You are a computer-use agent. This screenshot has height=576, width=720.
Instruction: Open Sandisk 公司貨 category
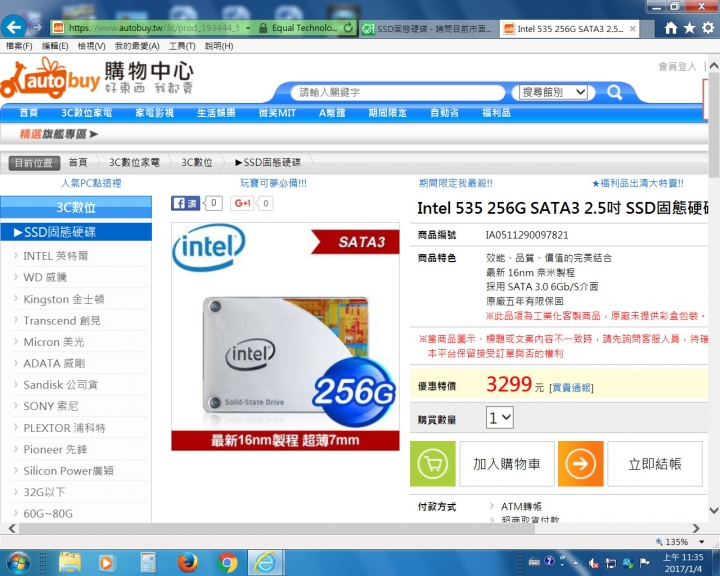coord(61,385)
